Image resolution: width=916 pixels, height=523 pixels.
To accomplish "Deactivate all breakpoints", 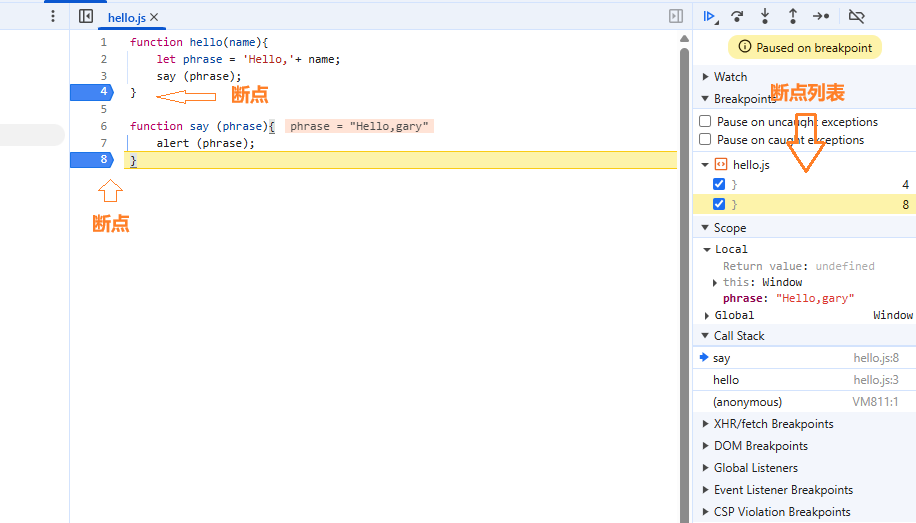I will tap(856, 16).
